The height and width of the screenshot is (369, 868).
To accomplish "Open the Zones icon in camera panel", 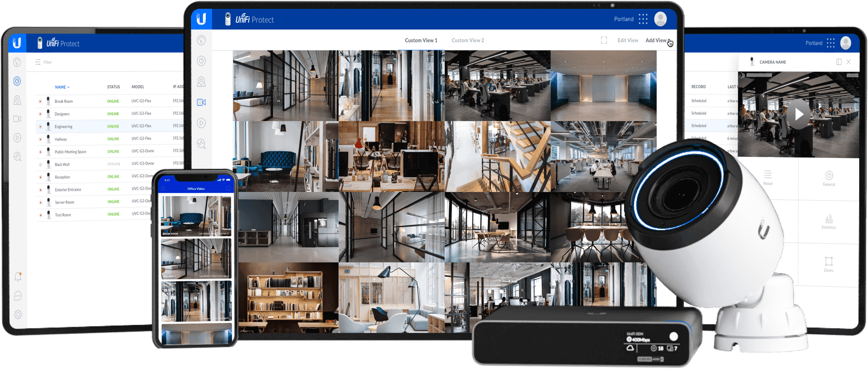I will point(828,262).
